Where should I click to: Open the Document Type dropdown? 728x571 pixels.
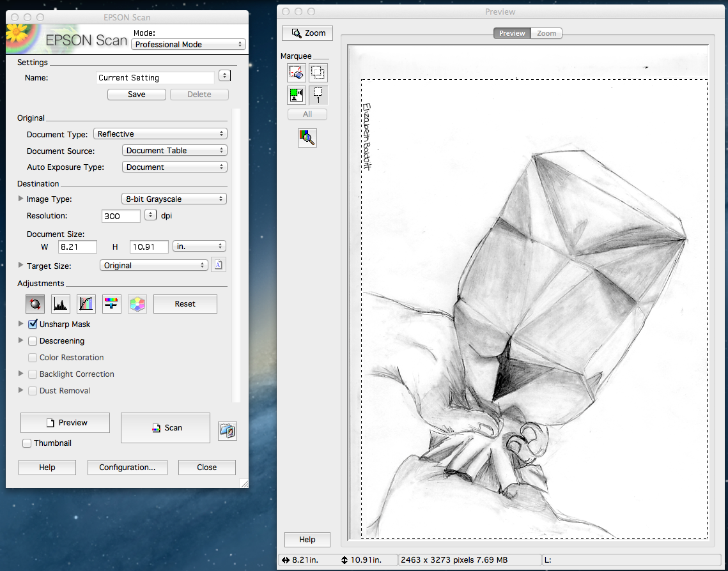(x=160, y=133)
